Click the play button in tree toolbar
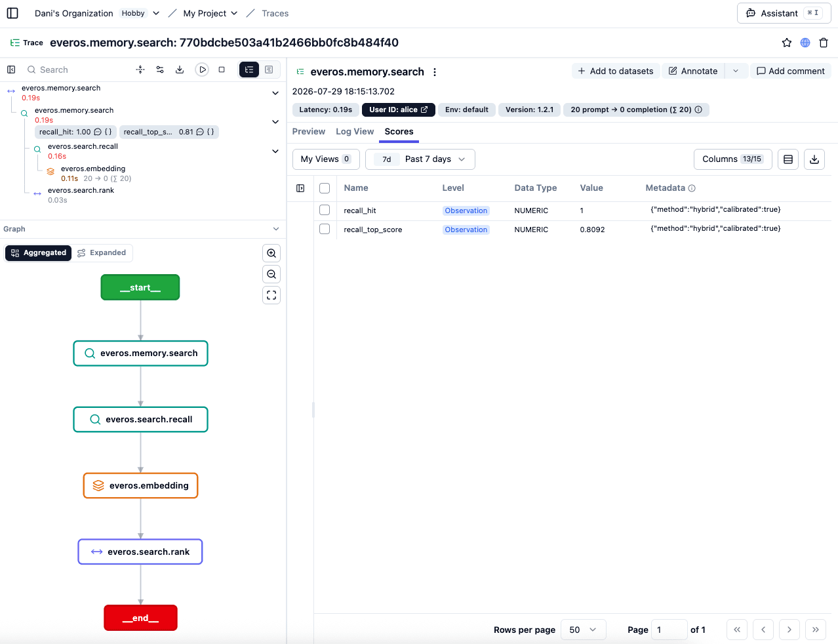This screenshot has width=838, height=644. pos(202,70)
